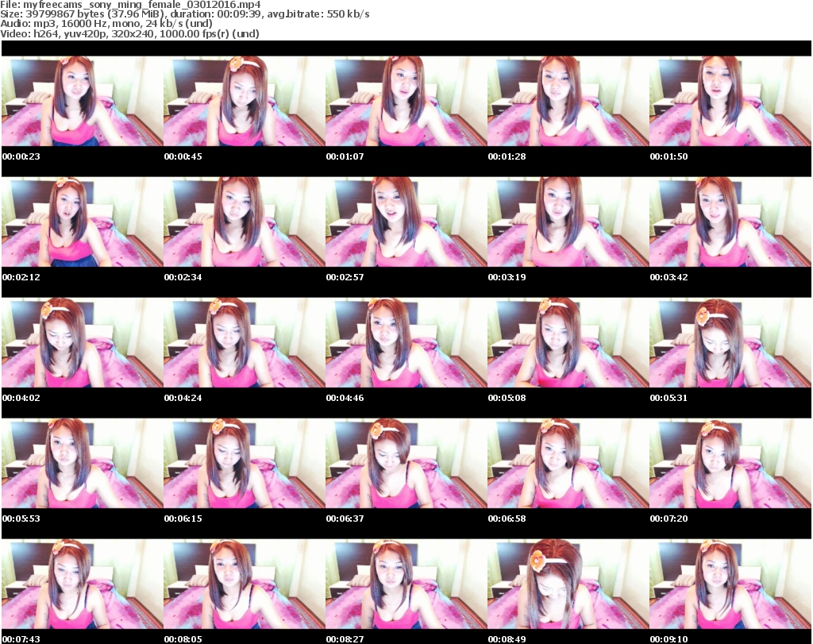Screen dimensions: 813x644
Task: Click the thumbnail frame stamped 00:03:19
Action: tap(568, 222)
